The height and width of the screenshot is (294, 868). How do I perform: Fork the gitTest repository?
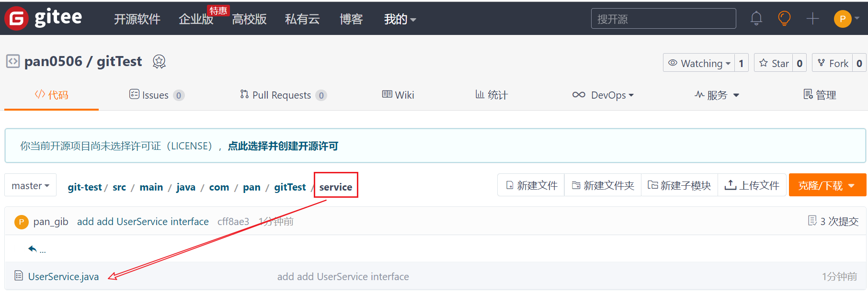coord(833,63)
